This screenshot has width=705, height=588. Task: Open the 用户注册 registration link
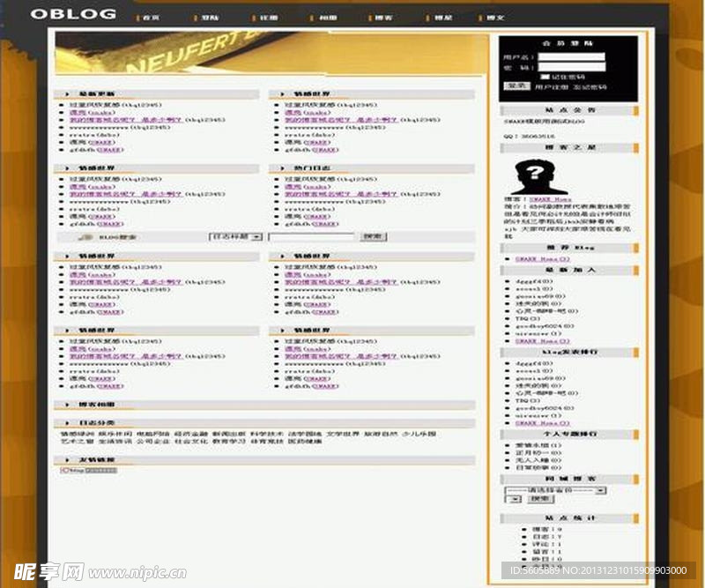click(552, 86)
